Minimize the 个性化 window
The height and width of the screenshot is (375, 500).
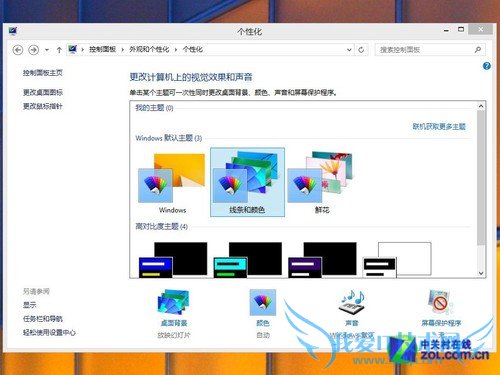tap(446, 30)
